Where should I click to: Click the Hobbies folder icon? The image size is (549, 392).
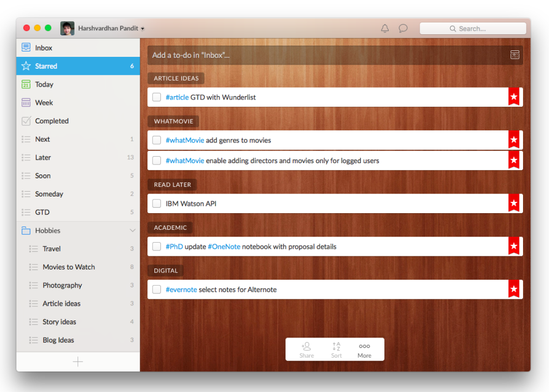(x=26, y=230)
